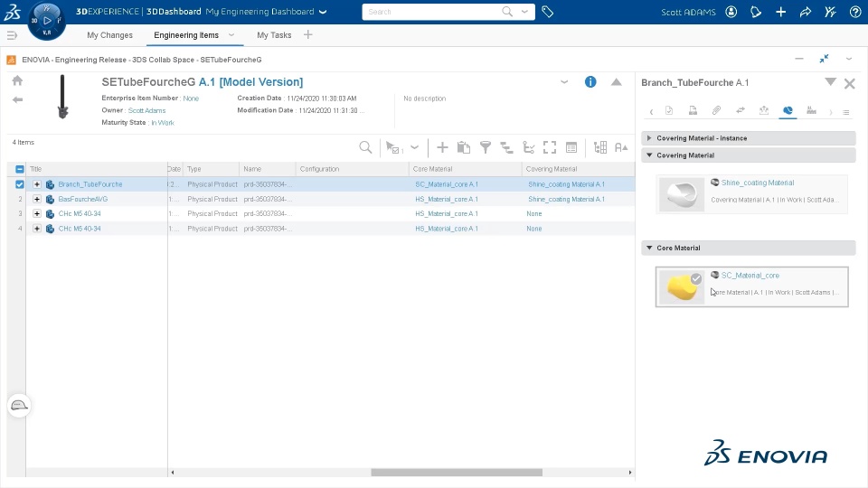Click the paste clipboard icon in toolbar

coord(463,147)
